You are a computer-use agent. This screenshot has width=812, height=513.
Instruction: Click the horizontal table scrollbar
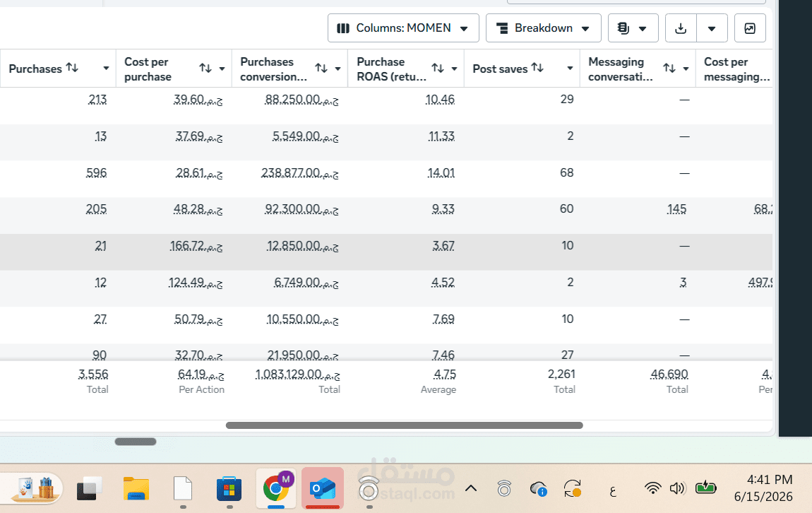[x=405, y=425]
